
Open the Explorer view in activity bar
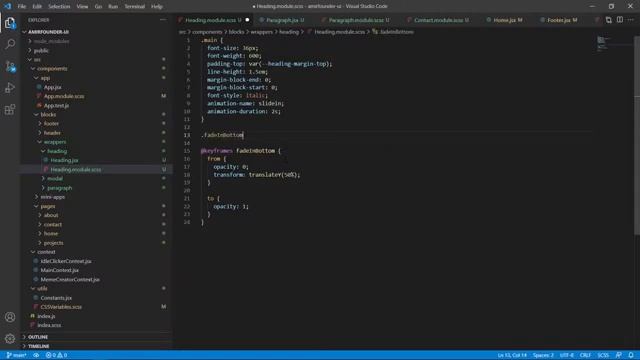[10, 23]
